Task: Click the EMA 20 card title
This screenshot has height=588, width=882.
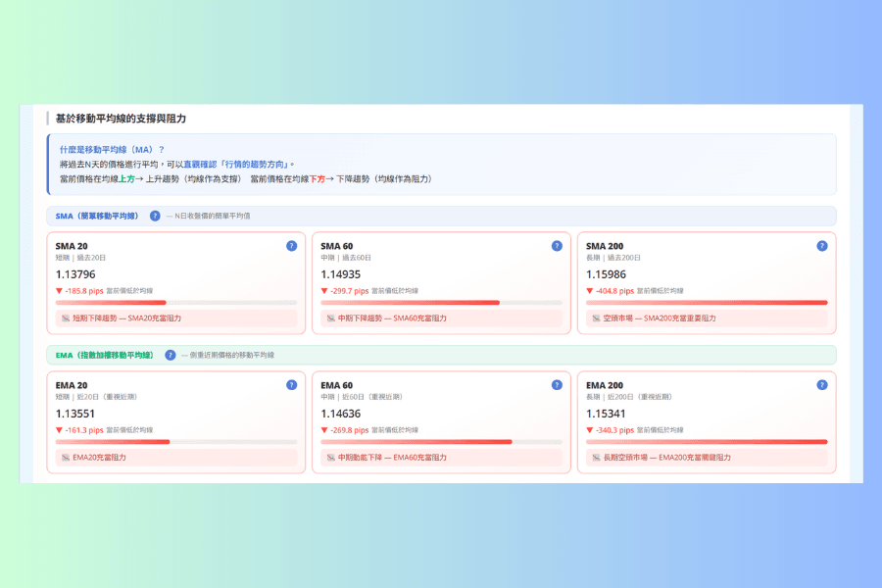Action: pyautogui.click(x=72, y=385)
